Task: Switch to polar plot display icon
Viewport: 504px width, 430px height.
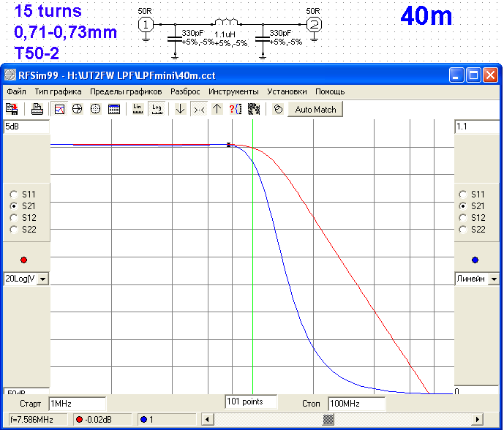Action: point(95,109)
